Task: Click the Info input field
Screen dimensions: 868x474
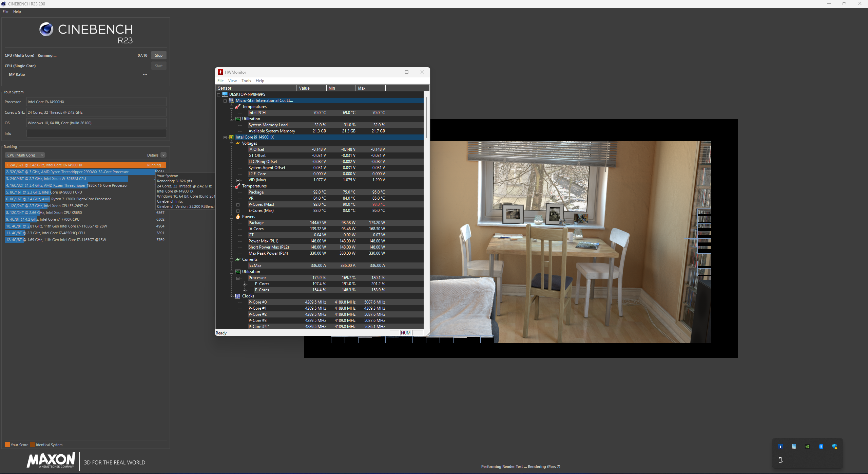Action: (96, 133)
